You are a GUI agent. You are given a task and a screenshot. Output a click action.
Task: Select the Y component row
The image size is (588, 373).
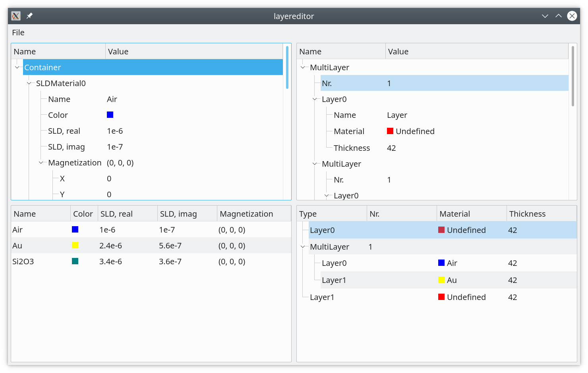pos(171,194)
